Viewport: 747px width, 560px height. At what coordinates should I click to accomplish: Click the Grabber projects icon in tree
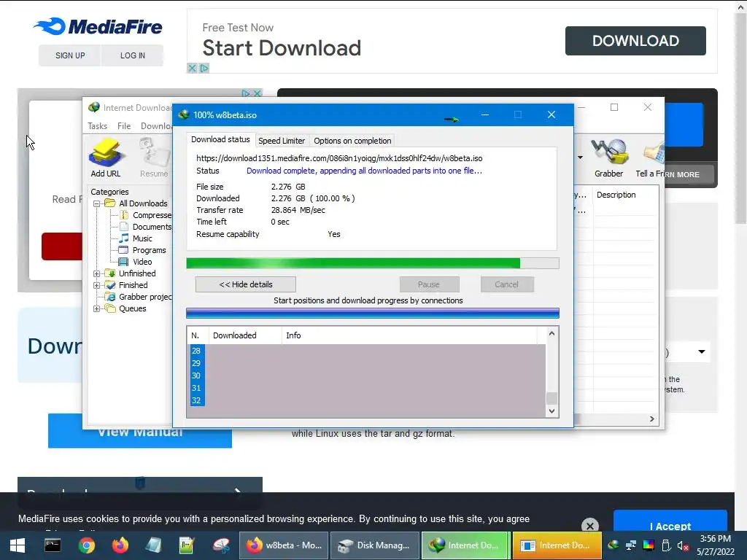[x=111, y=297]
